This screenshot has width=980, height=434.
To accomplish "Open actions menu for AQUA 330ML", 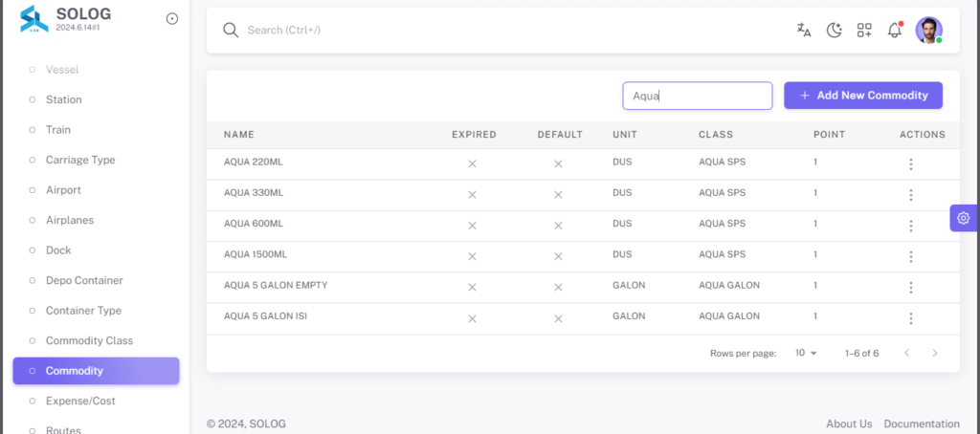I will point(911,195).
